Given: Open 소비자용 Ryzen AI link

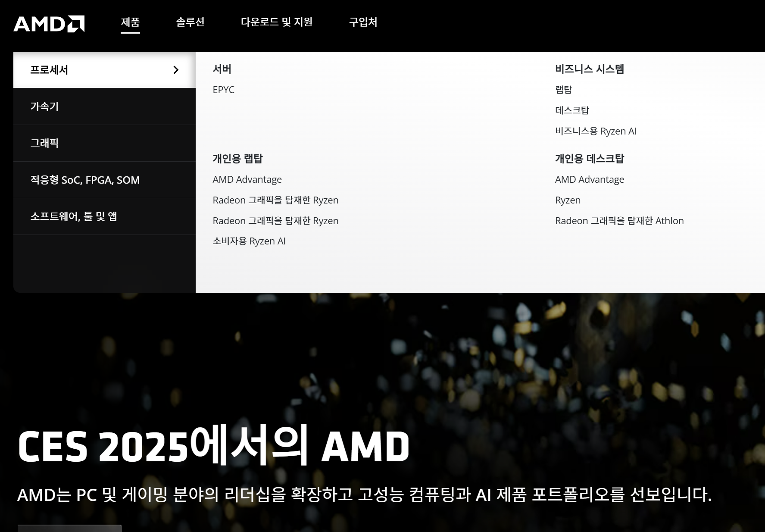Looking at the screenshot, I should (249, 241).
